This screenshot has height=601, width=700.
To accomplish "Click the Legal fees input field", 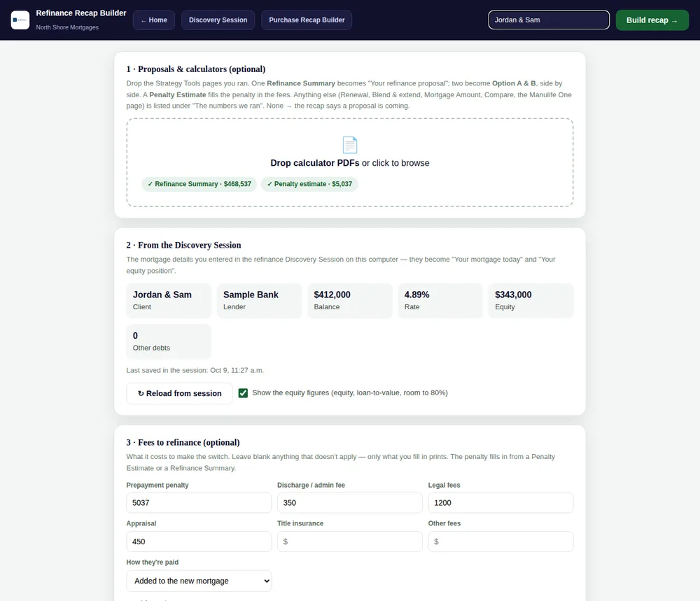I will pos(500,503).
